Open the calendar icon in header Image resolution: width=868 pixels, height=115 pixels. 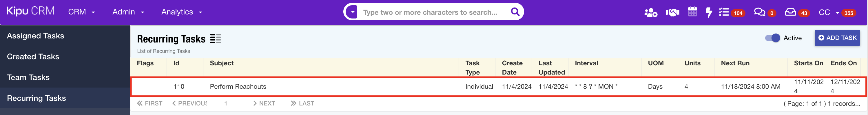pos(692,12)
